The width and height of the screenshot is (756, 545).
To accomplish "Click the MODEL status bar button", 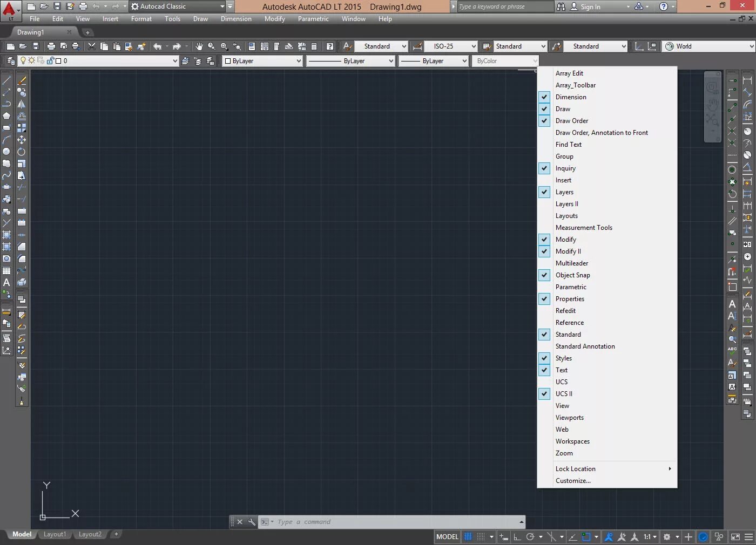I will point(447,537).
